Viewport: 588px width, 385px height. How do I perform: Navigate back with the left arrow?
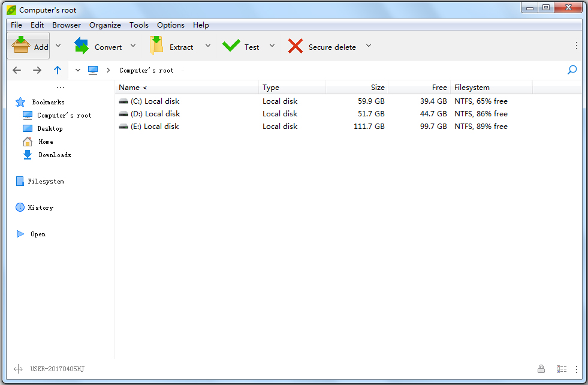coord(17,70)
